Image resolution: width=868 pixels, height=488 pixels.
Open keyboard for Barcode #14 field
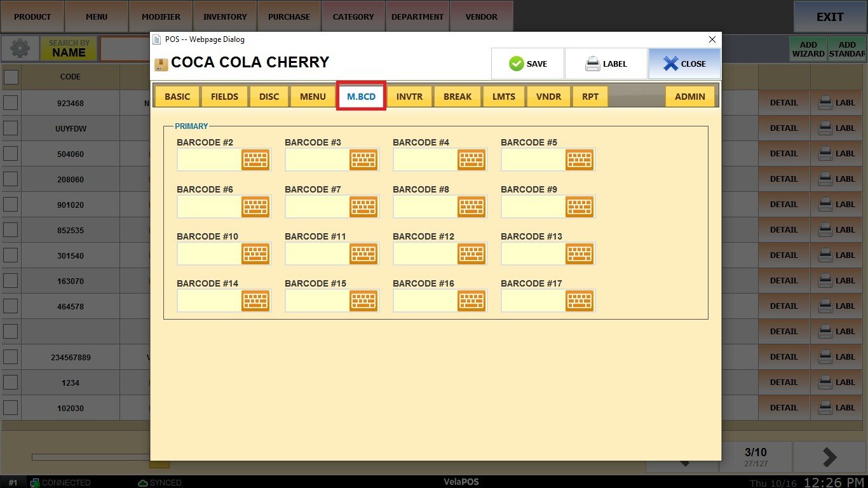click(x=255, y=301)
